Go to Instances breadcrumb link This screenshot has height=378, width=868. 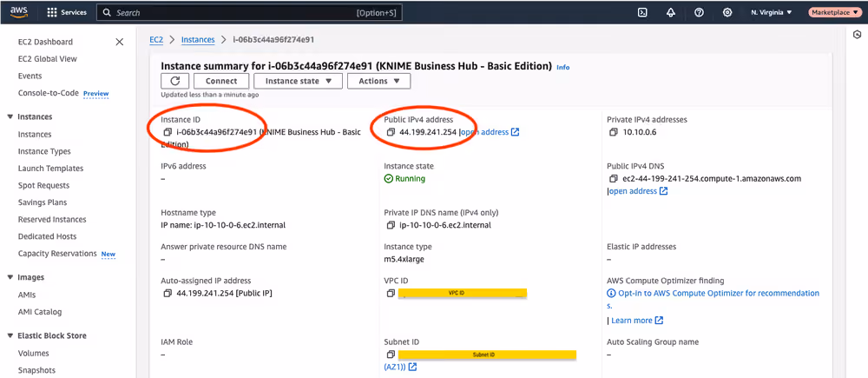click(x=198, y=39)
